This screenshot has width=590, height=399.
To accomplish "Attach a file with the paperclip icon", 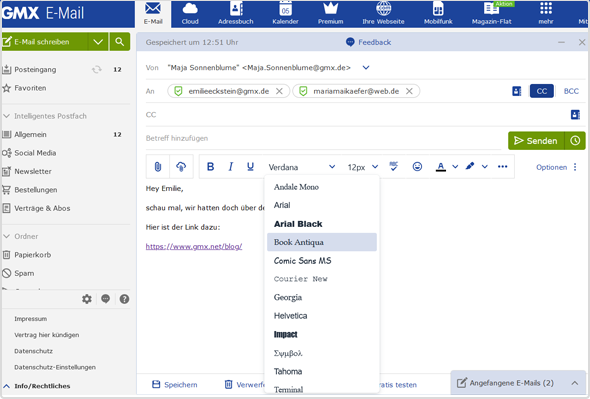I will (x=158, y=167).
